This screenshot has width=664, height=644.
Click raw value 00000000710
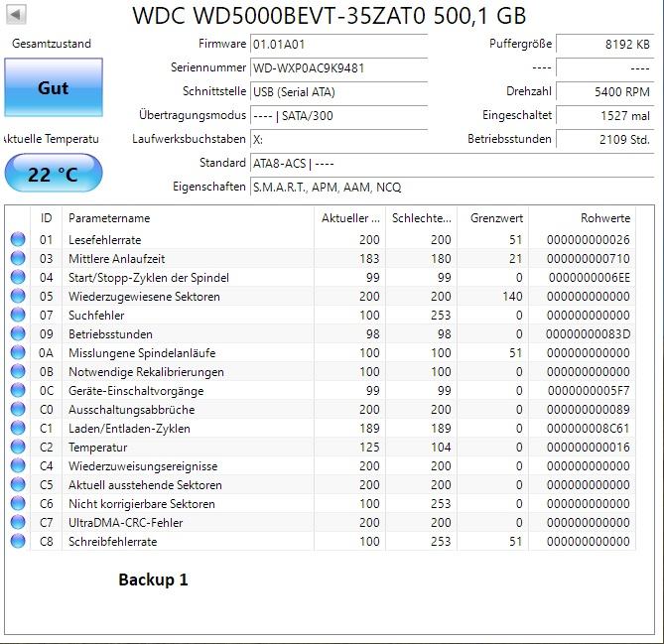pyautogui.click(x=589, y=259)
